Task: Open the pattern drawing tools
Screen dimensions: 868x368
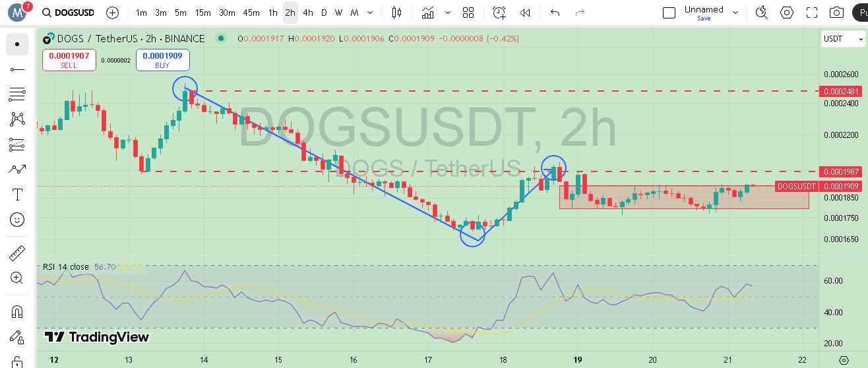Action: (17, 119)
